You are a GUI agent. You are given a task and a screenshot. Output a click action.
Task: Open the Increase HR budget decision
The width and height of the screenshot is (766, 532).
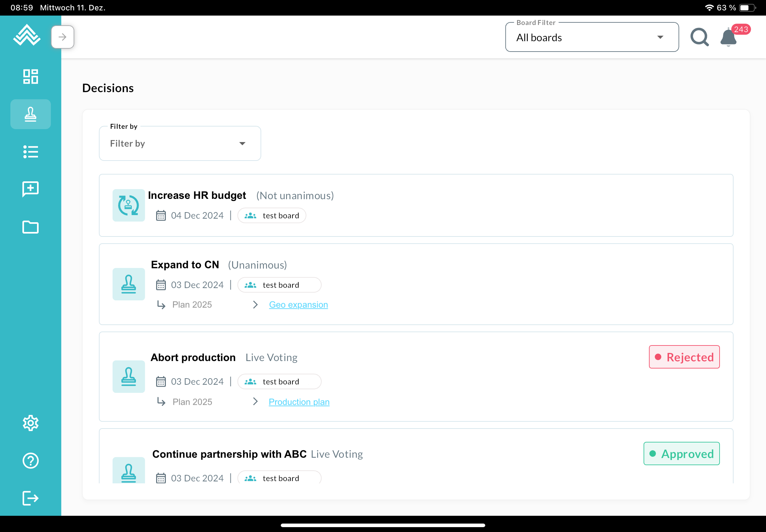[197, 195]
